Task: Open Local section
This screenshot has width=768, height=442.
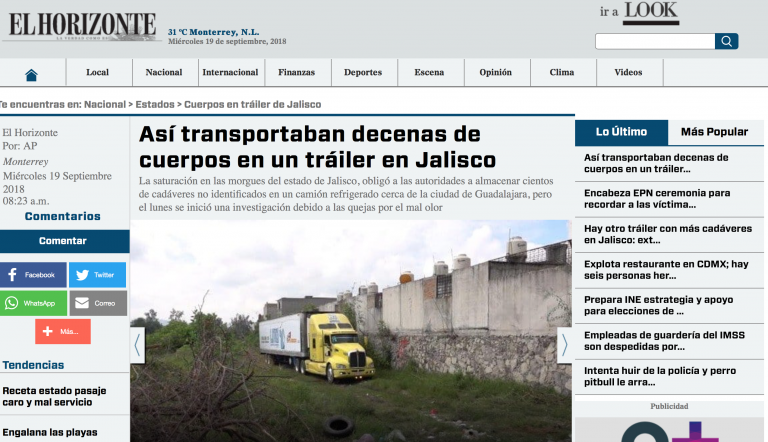Action: (97, 73)
